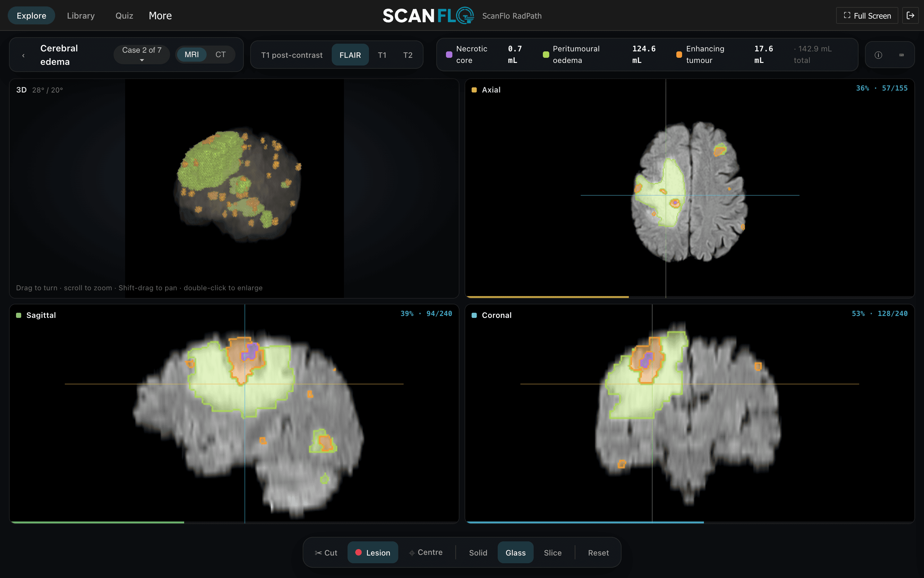Click the Sagittal "94/240" slice counter
The height and width of the screenshot is (578, 924).
(x=439, y=314)
